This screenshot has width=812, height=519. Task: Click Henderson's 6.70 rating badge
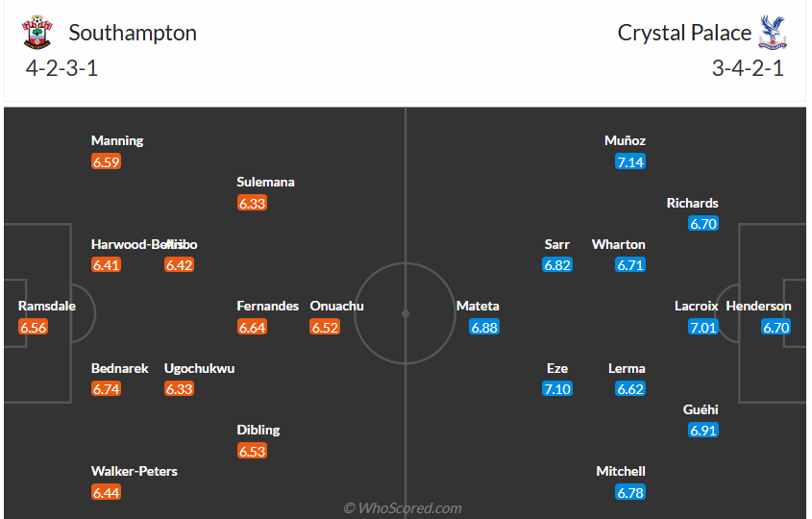[x=775, y=328]
